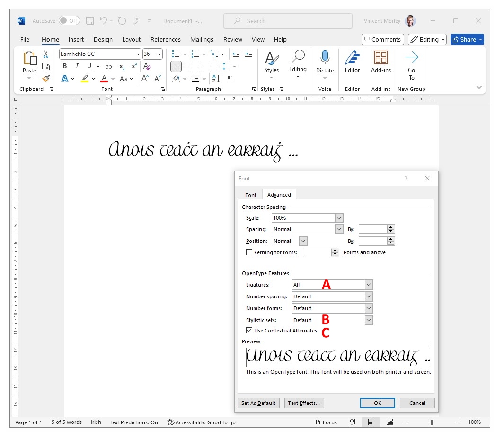Open the Stylistic sets dropdown
Screen dimensions: 504x440
(x=369, y=320)
